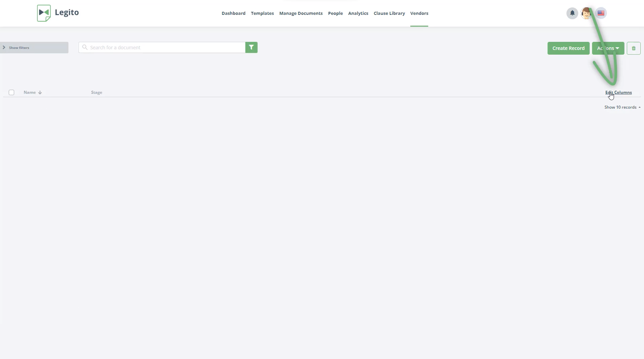
Task: Go to the Dashboard menu item
Action: [x=233, y=13]
